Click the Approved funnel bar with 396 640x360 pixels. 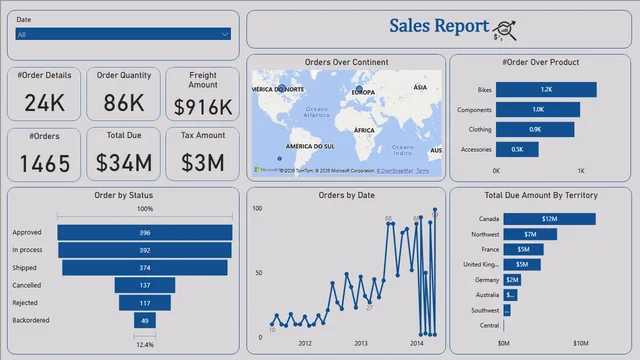coord(145,232)
